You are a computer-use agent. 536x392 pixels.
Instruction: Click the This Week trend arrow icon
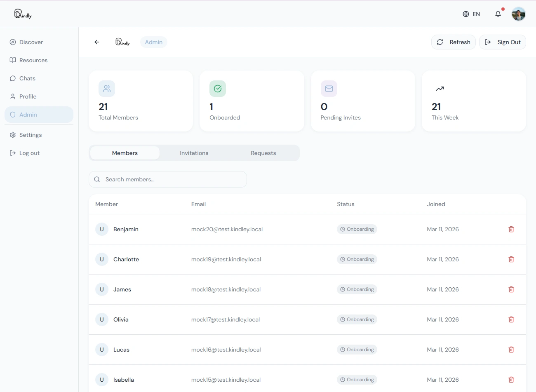click(440, 89)
